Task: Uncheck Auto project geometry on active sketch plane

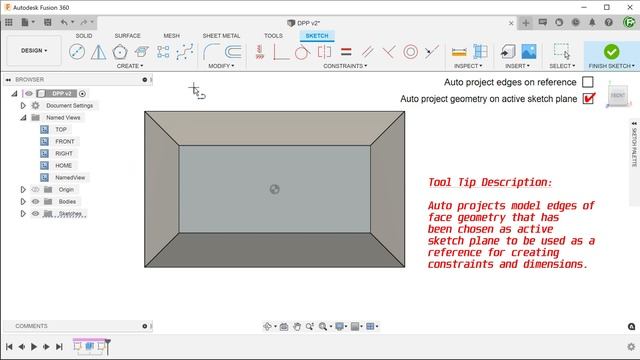Action: pyautogui.click(x=589, y=98)
